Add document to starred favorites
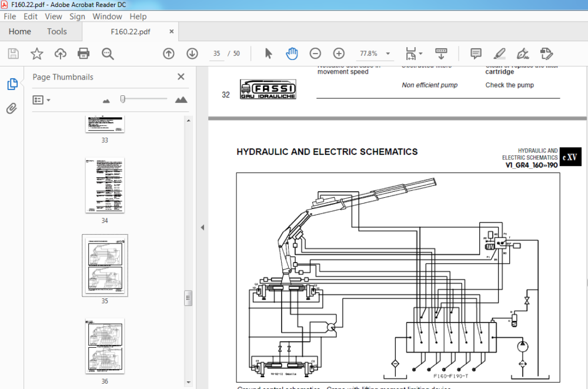588x389 pixels. [x=36, y=54]
